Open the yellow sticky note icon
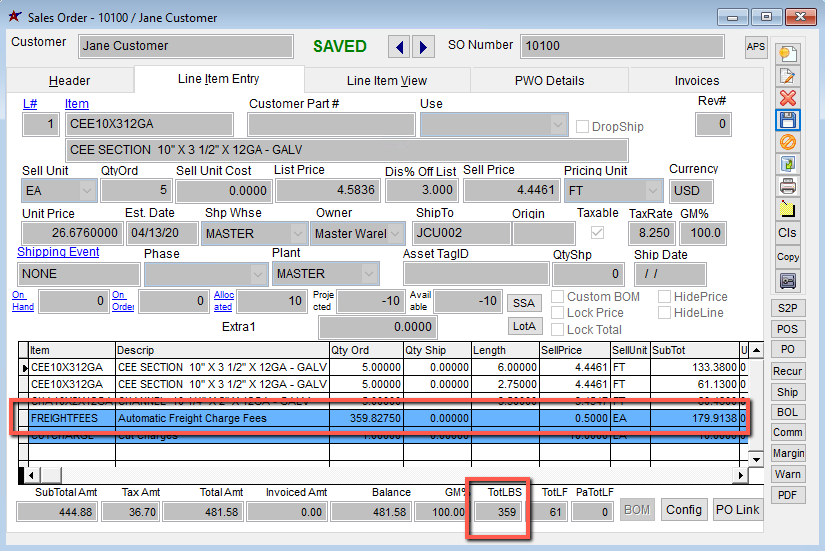825x551 pixels. pos(788,209)
